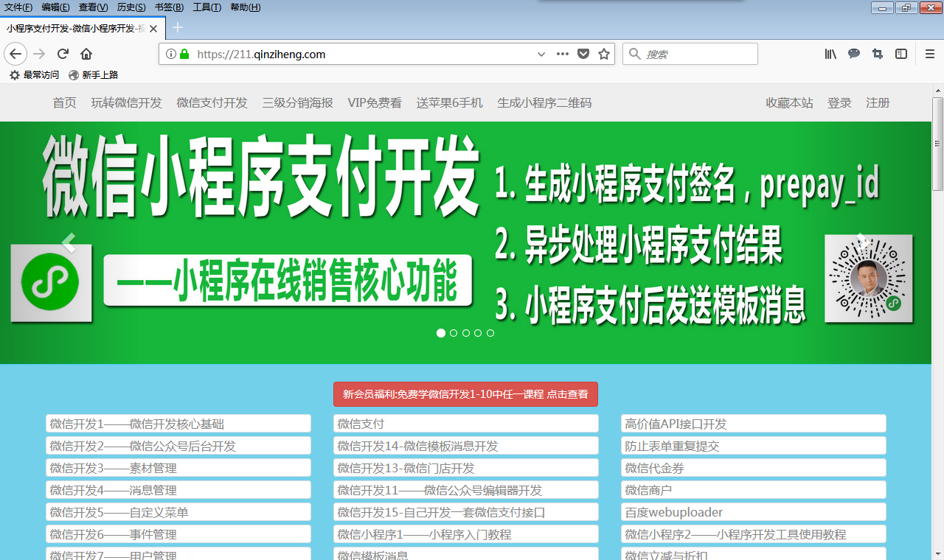Open 微信支付 course link
This screenshot has height=560, width=944.
[x=466, y=424]
